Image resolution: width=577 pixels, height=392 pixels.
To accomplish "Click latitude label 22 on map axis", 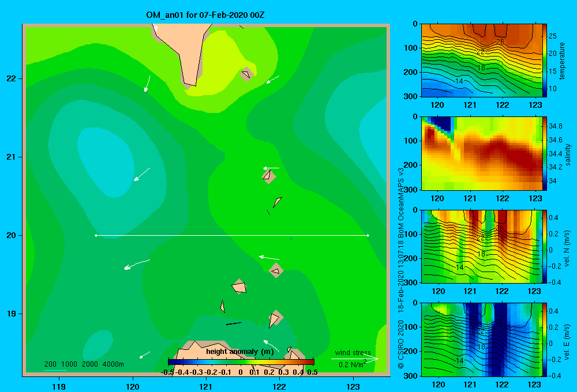I will coord(12,78).
